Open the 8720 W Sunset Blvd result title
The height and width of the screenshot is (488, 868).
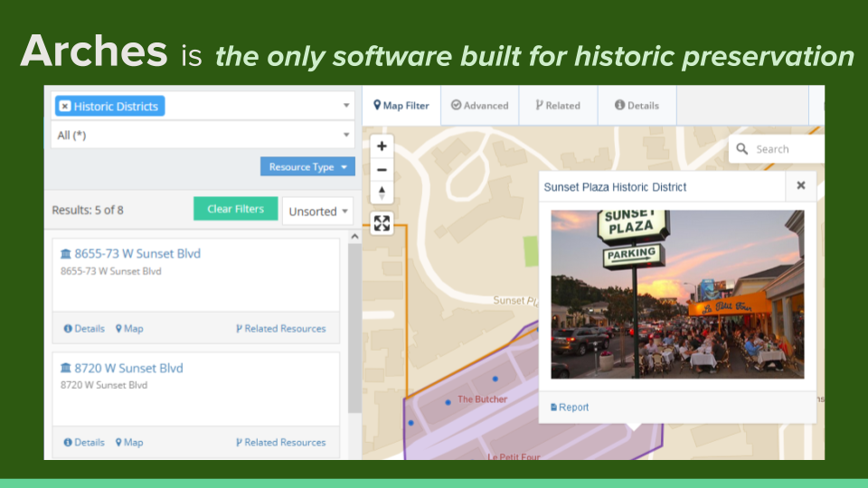click(128, 368)
